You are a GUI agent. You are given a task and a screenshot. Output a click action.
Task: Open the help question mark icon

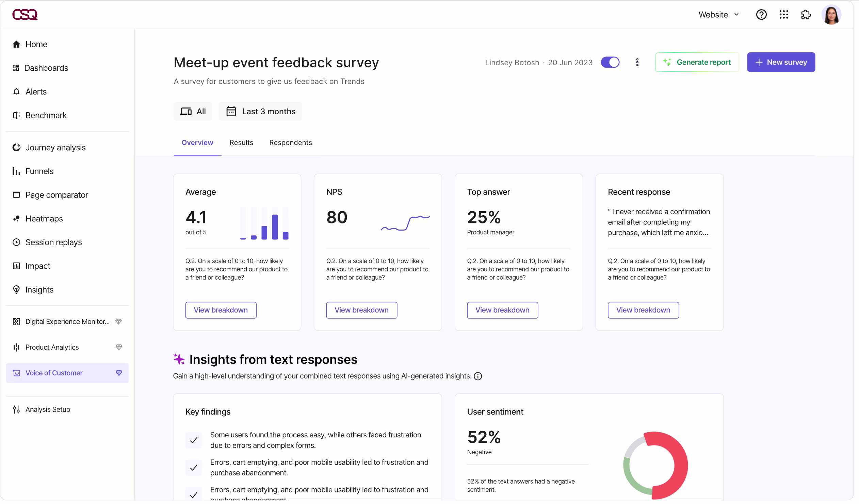pyautogui.click(x=761, y=15)
